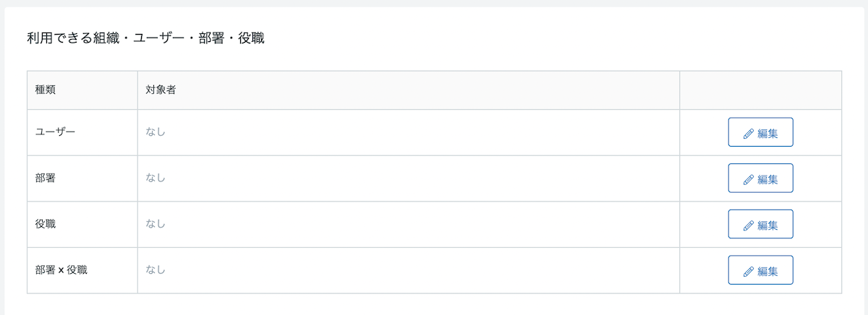
Task: Select the 部署 × 役職 type cell
Action: pyautogui.click(x=82, y=270)
